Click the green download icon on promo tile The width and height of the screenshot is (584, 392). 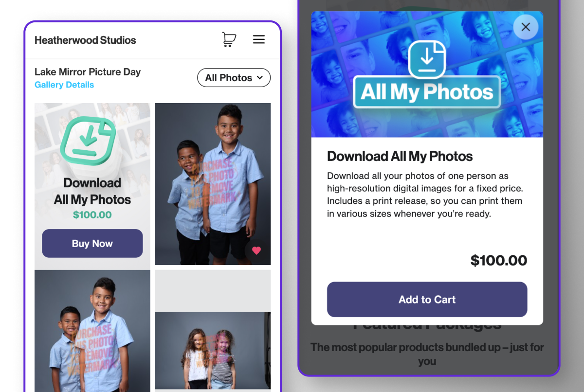point(88,141)
